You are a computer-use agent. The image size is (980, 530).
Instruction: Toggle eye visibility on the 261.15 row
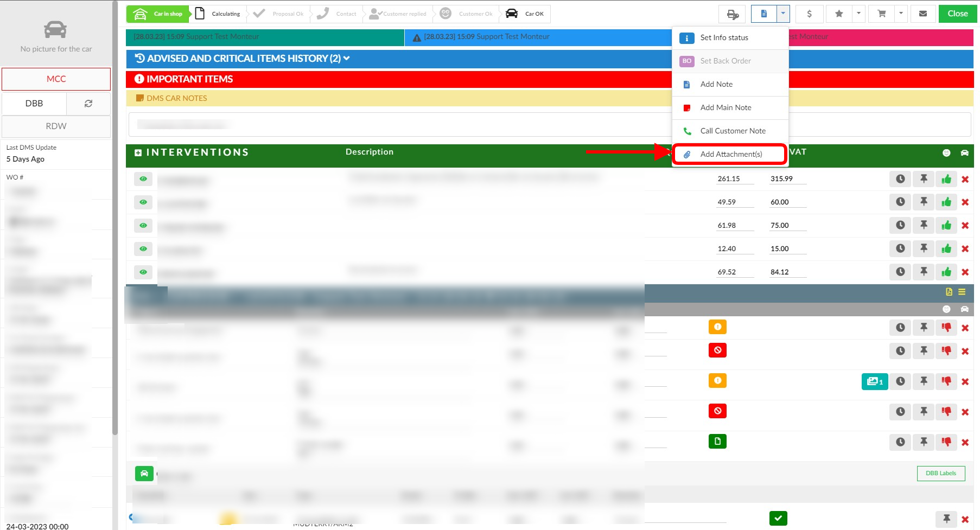(143, 179)
